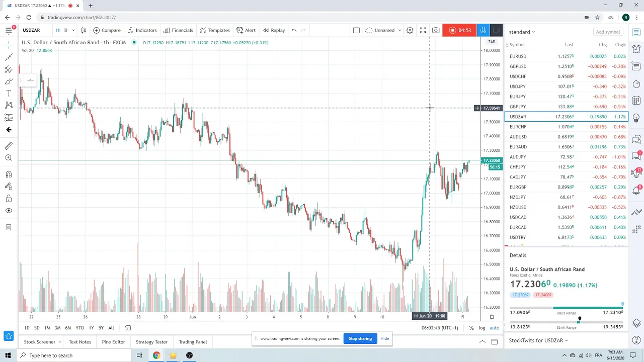Click the Compare symbol button

107,30
